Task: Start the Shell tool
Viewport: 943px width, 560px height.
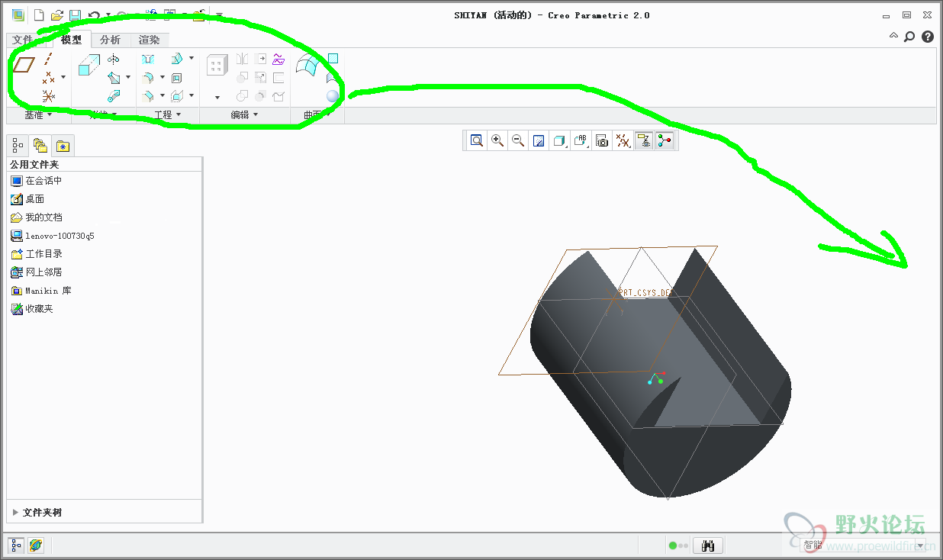Action: click(177, 77)
